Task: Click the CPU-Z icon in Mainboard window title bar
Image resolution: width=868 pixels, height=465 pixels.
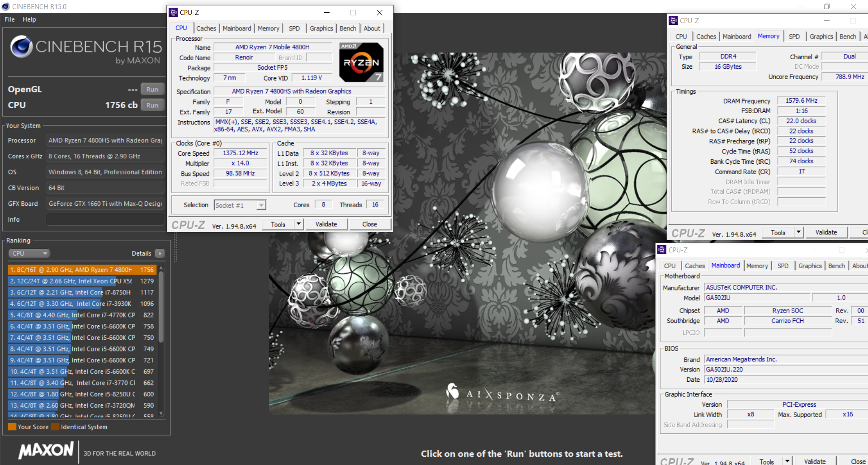Action: click(x=662, y=250)
